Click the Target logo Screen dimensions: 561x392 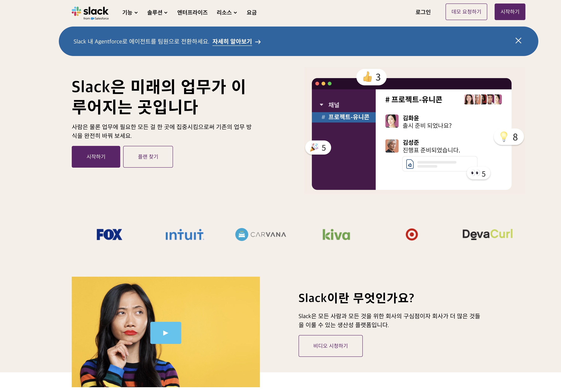411,234
